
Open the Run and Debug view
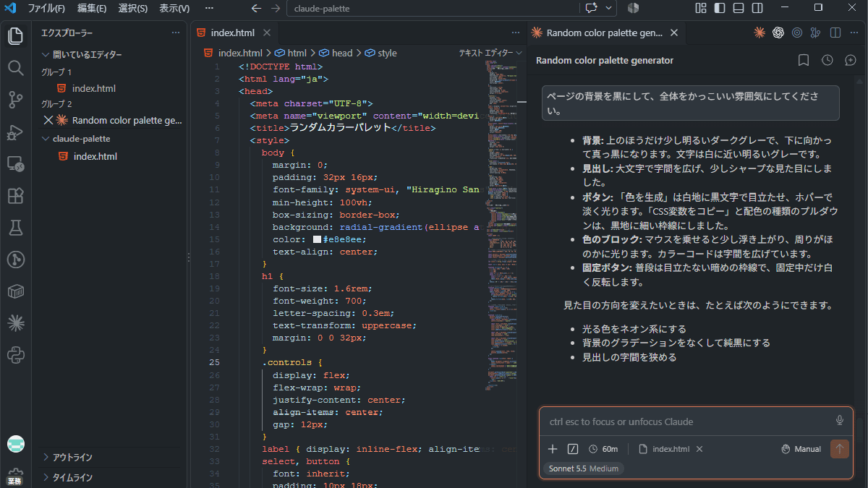(16, 132)
